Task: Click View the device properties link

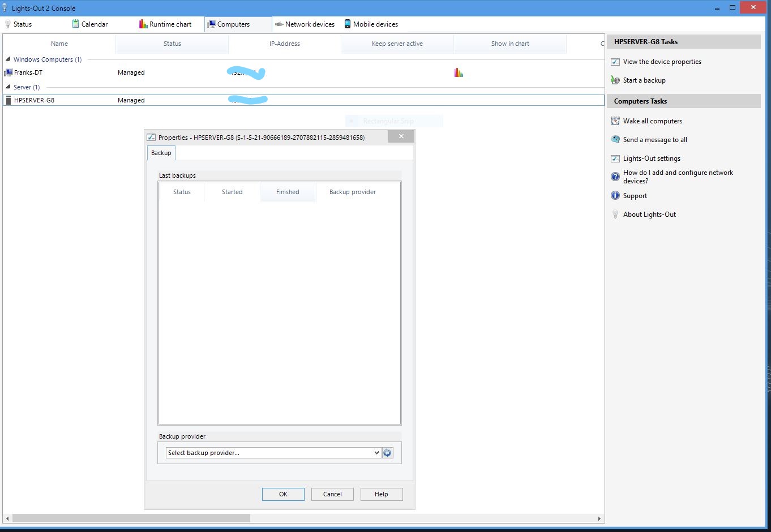Action: coord(662,62)
